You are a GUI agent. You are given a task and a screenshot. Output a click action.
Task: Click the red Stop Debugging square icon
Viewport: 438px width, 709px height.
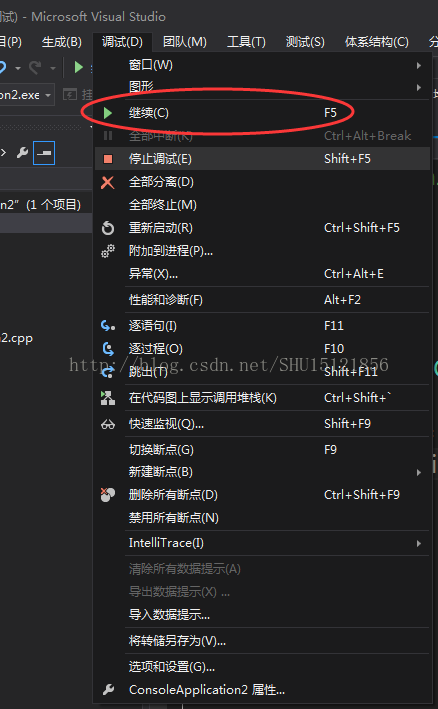108,159
